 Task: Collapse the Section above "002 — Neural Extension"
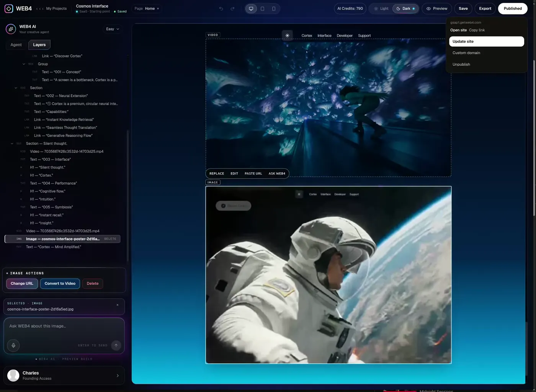point(16,88)
